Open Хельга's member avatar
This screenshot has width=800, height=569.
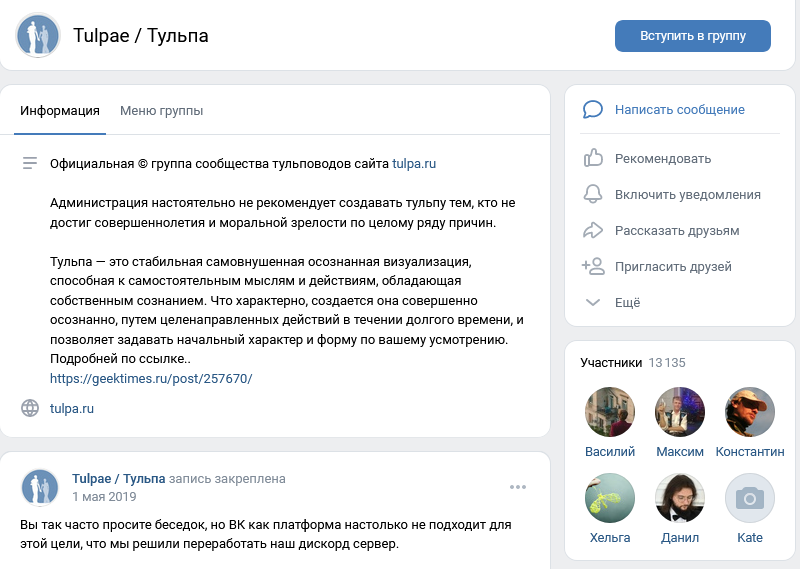(610, 498)
